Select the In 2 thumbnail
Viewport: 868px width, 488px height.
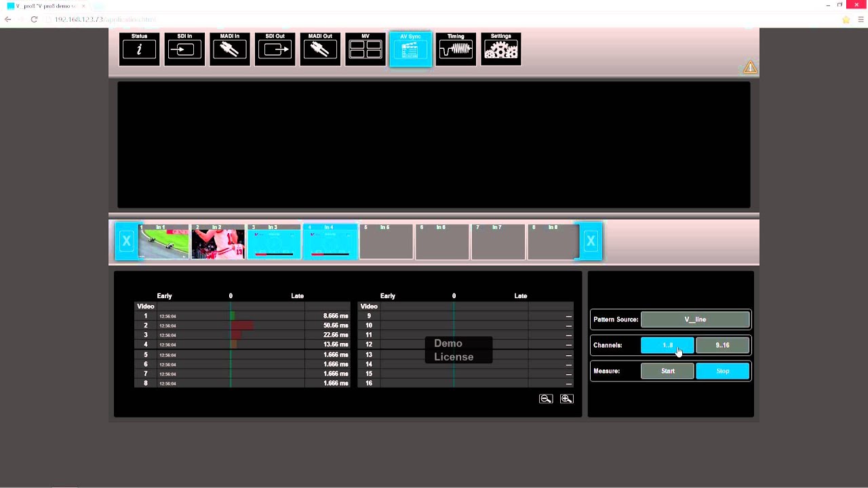pyautogui.click(x=218, y=242)
